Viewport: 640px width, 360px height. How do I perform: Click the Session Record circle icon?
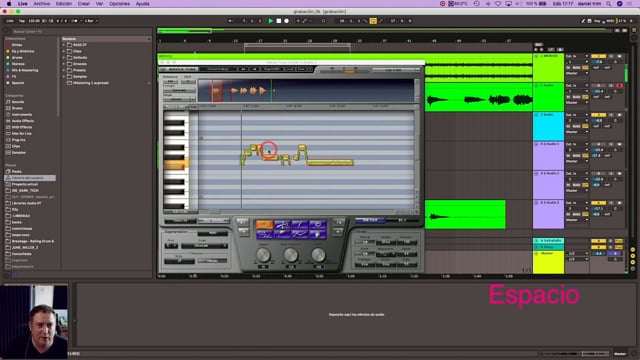point(323,21)
